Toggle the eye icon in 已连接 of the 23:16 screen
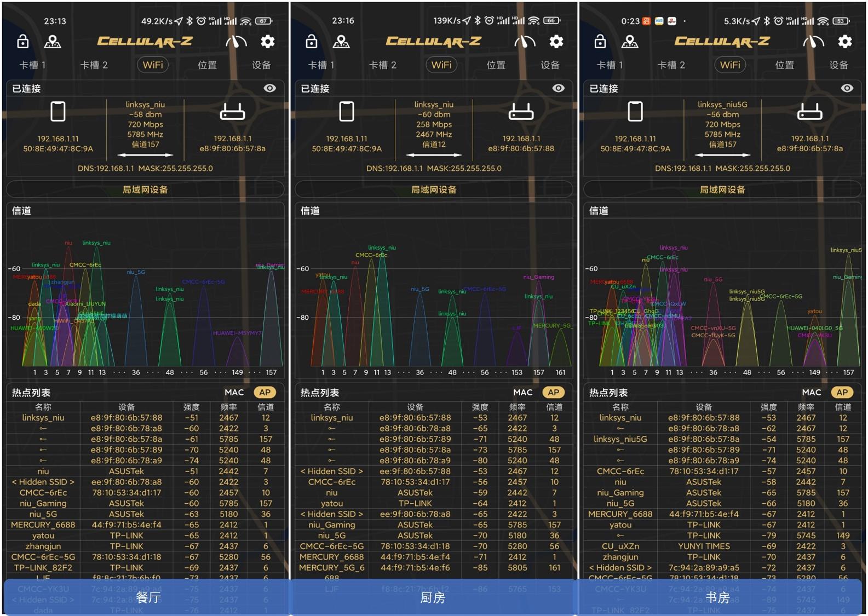 point(558,88)
